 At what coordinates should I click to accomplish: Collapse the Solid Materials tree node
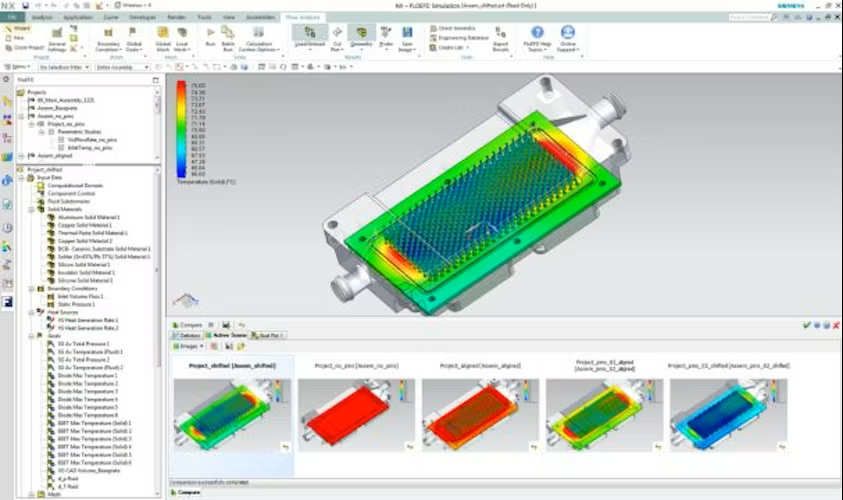pos(31,209)
